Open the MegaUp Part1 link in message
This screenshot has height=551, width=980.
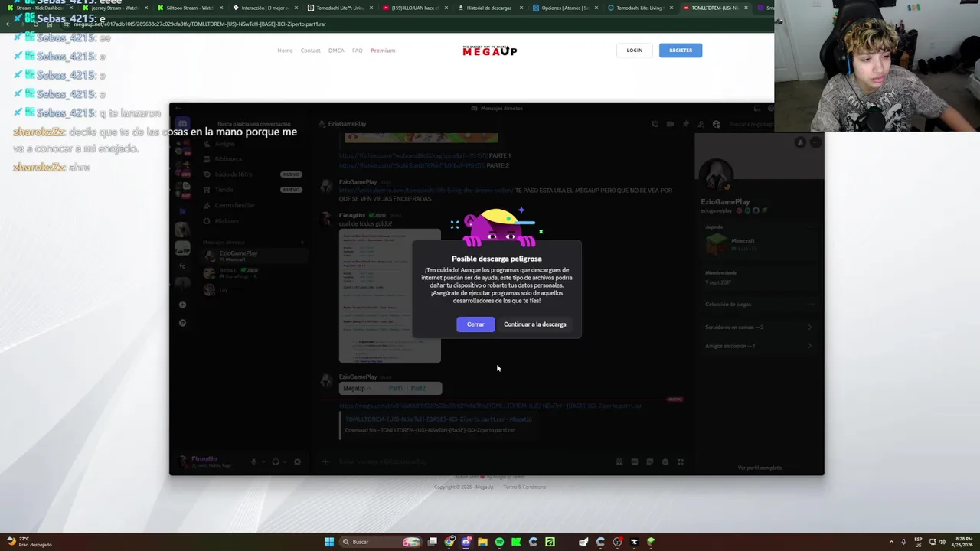pyautogui.click(x=395, y=388)
